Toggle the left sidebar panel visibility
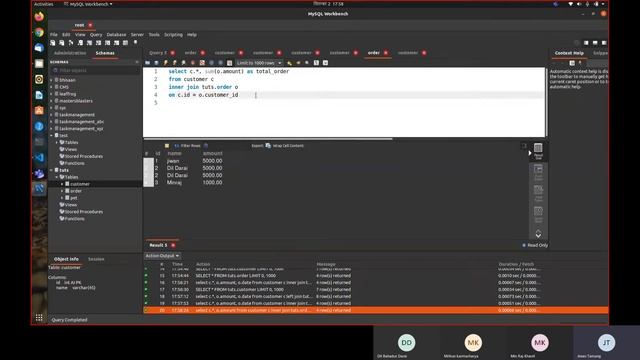The width and height of the screenshot is (640, 360). pyautogui.click(x=586, y=43)
